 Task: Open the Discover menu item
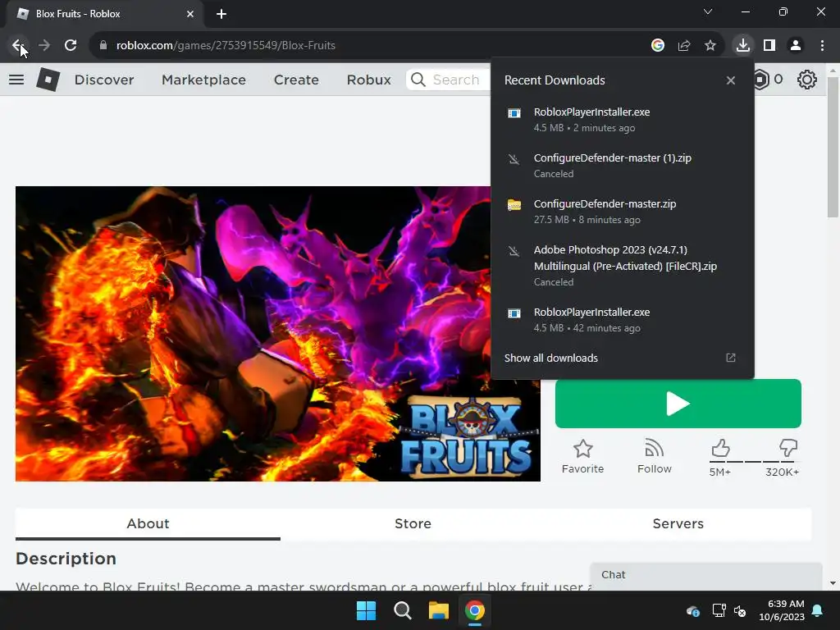(104, 80)
